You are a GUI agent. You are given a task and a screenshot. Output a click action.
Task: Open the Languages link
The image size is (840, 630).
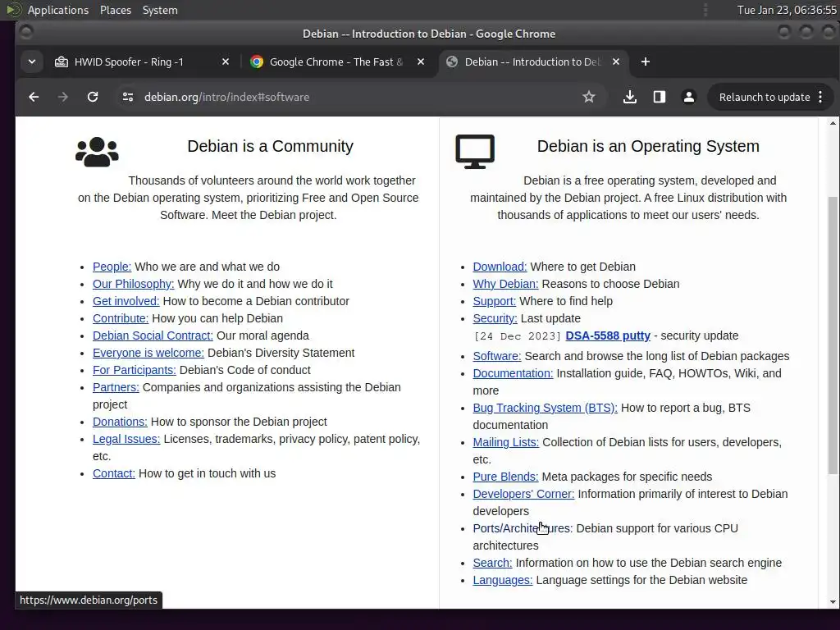coord(503,580)
